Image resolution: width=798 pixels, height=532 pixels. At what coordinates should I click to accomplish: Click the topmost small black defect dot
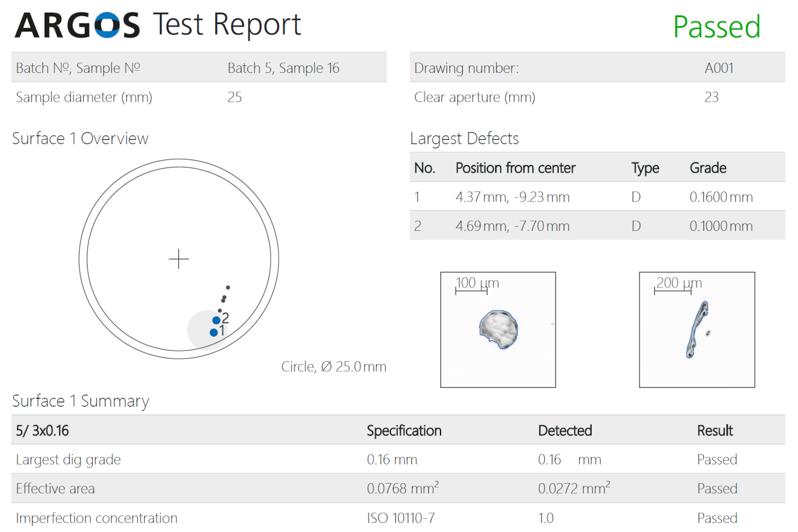[228, 287]
